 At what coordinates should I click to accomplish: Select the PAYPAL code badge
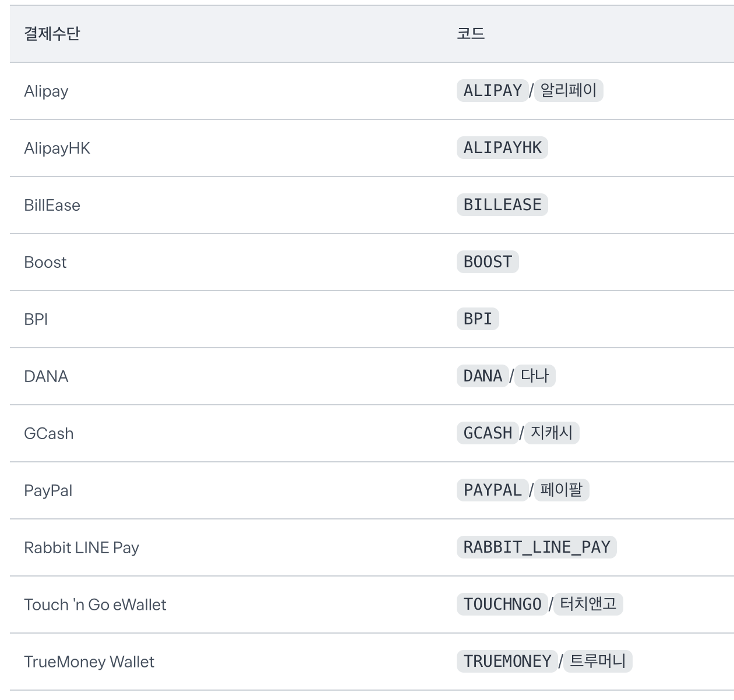(492, 490)
